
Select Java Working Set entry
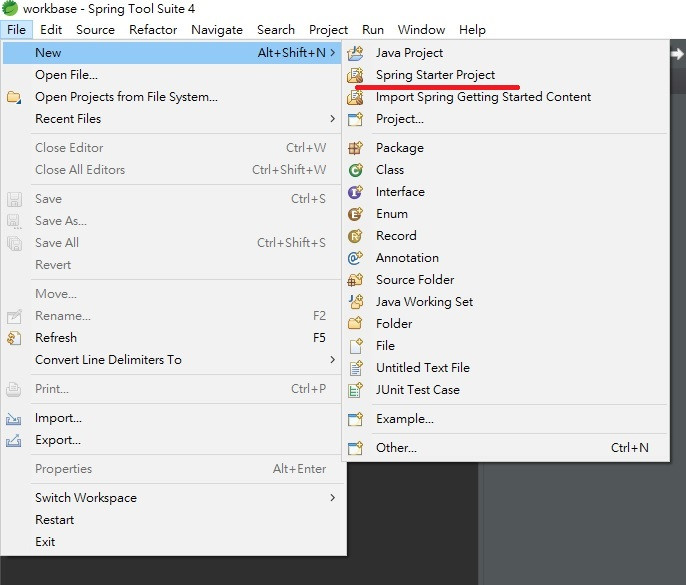click(x=505, y=302)
